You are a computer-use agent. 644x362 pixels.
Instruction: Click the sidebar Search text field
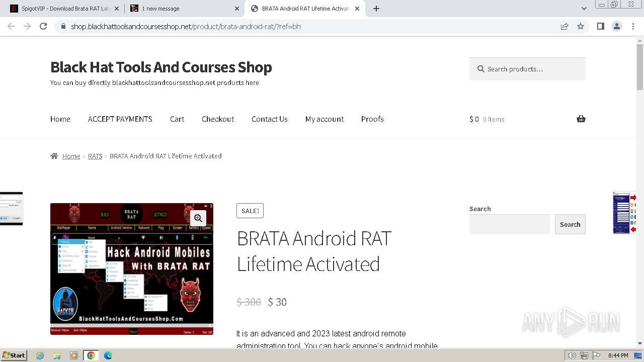[510, 224]
